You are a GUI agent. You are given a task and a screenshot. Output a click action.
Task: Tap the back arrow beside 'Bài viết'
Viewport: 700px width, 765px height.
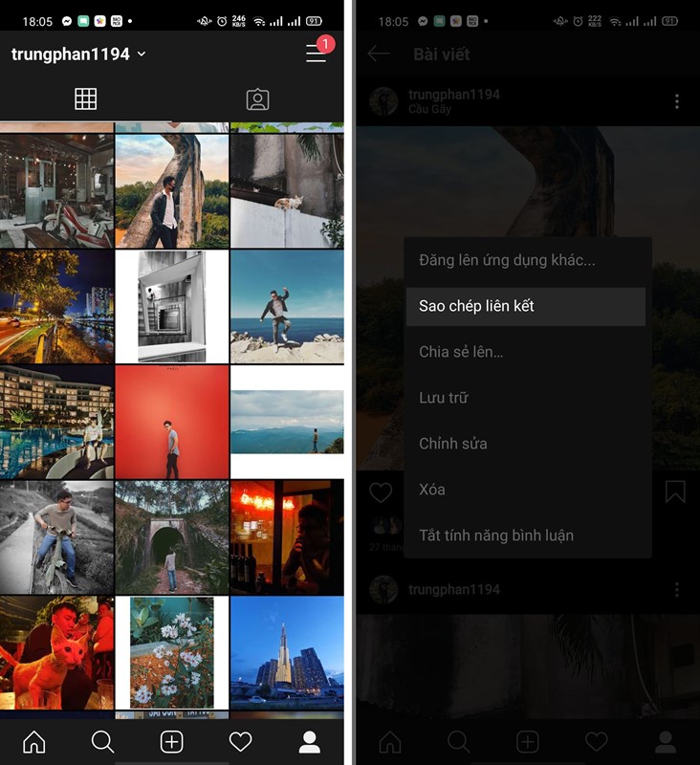click(x=379, y=54)
